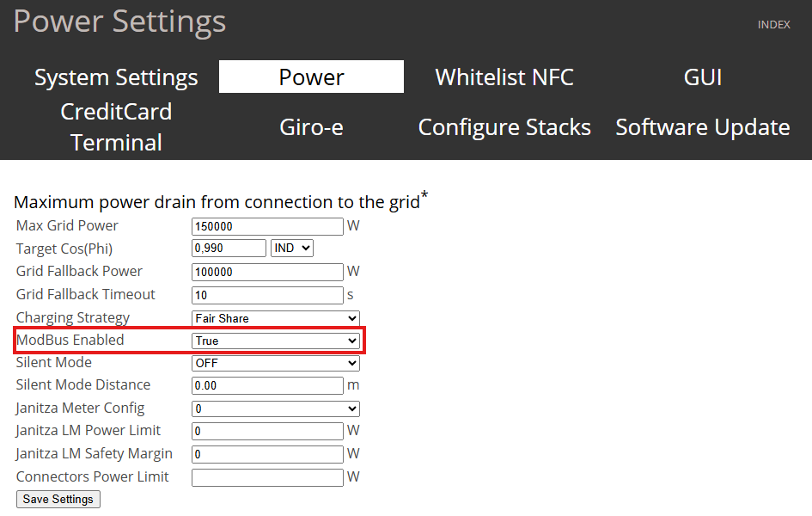Viewport: 812px width, 516px height.
Task: Select the Power tab
Action: pyautogui.click(x=311, y=77)
